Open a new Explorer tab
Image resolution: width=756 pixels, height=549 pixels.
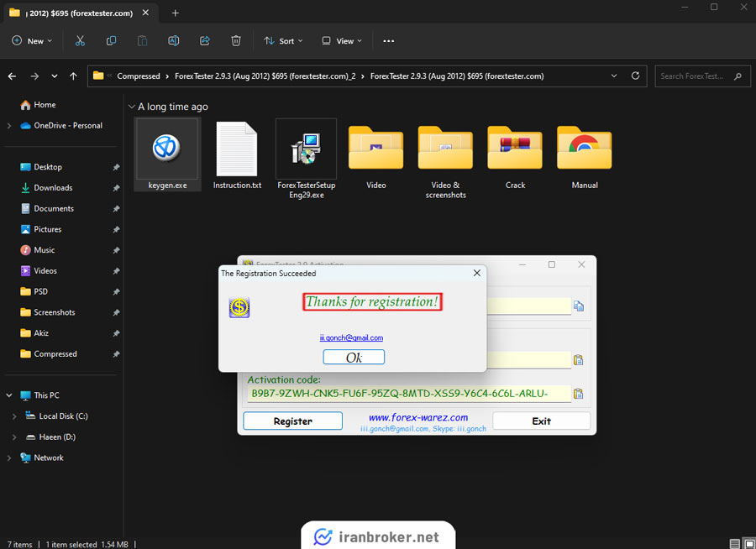[x=176, y=13]
